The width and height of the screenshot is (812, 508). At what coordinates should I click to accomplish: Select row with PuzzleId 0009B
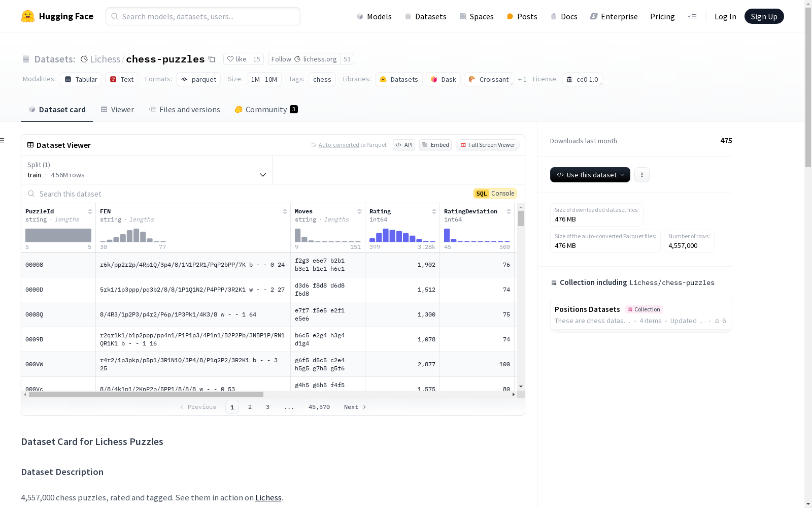click(x=268, y=339)
